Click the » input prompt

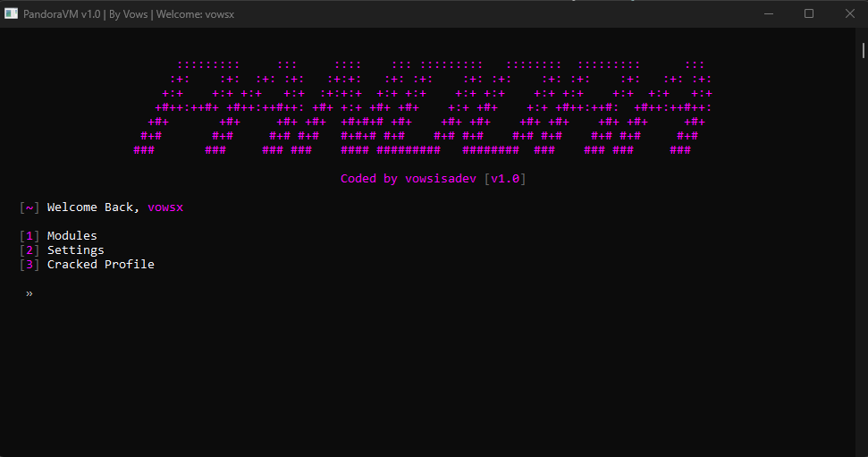coord(29,293)
